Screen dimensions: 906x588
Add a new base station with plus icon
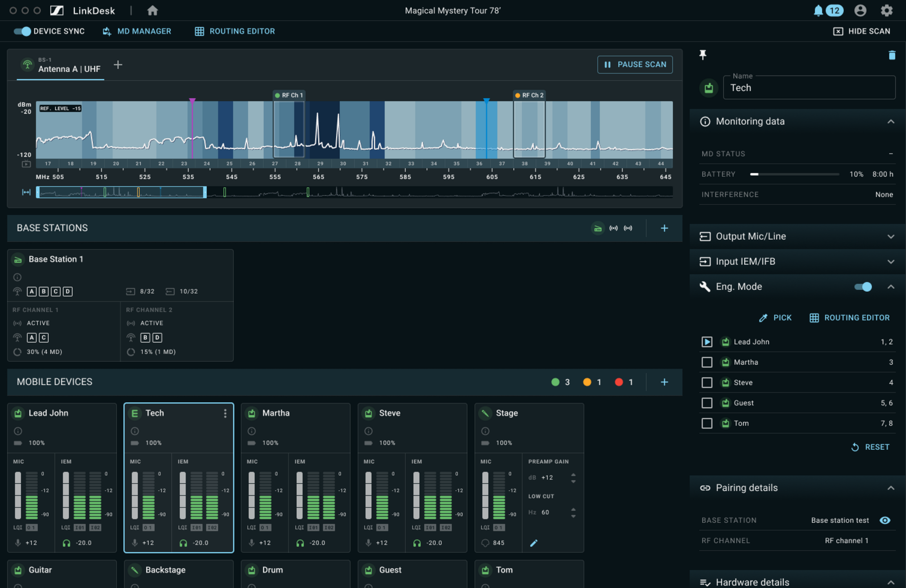(x=664, y=228)
